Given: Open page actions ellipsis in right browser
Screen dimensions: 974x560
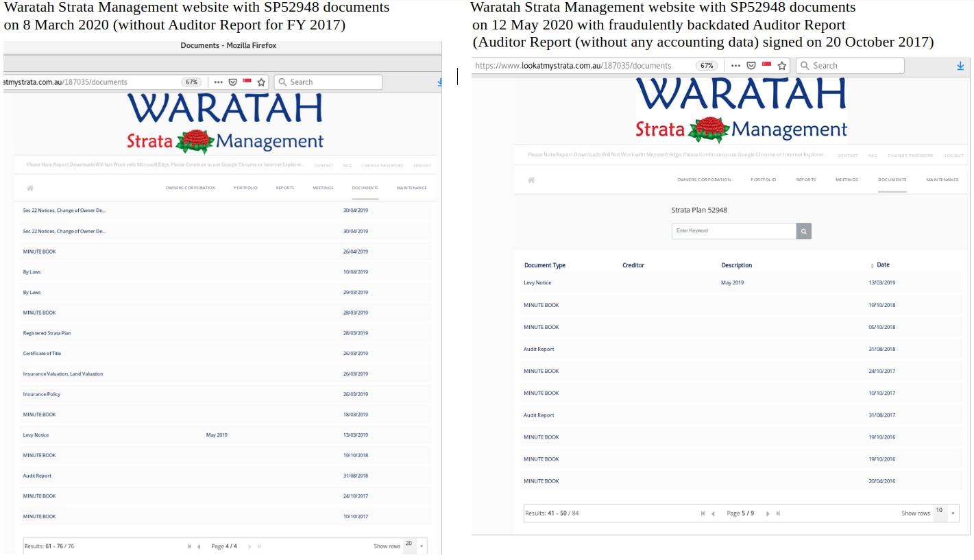Looking at the screenshot, I should point(735,66).
